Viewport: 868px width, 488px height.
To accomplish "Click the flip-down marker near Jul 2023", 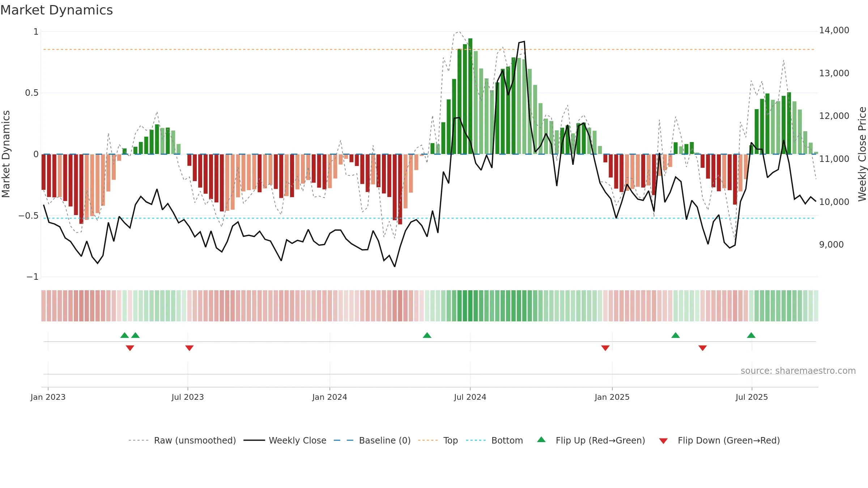I will (x=190, y=348).
